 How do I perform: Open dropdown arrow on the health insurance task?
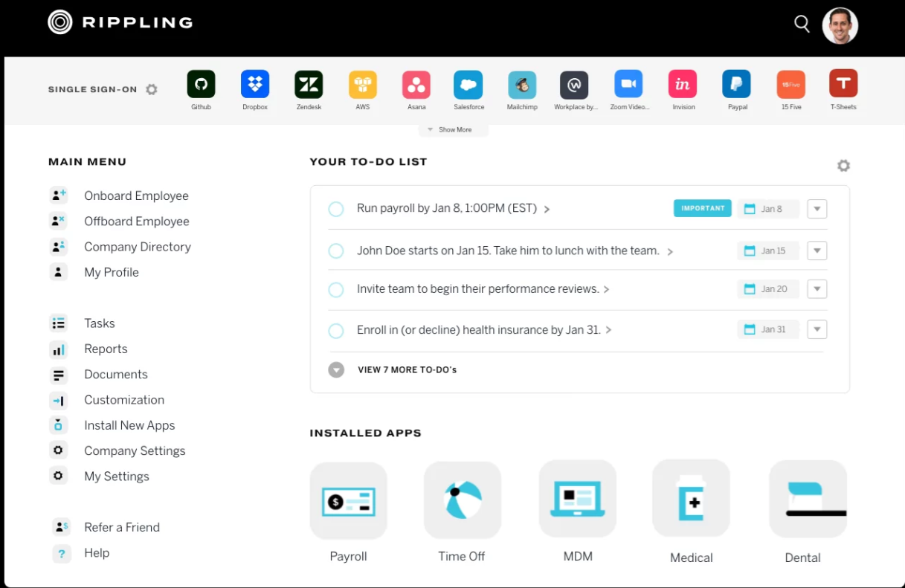pos(817,329)
